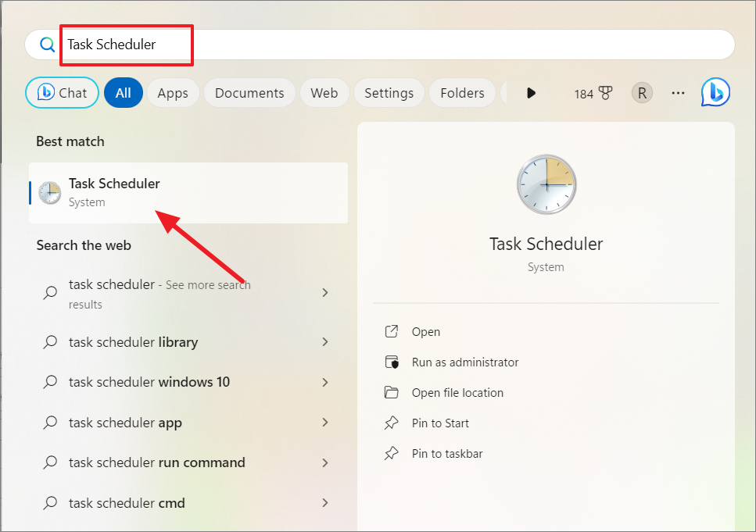Open the R user account avatar
This screenshot has width=756, height=532.
[642, 92]
